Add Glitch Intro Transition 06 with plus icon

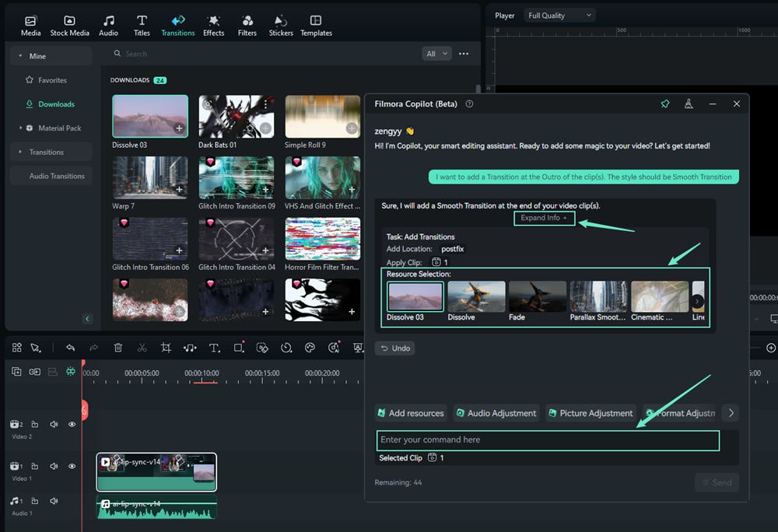(x=179, y=250)
